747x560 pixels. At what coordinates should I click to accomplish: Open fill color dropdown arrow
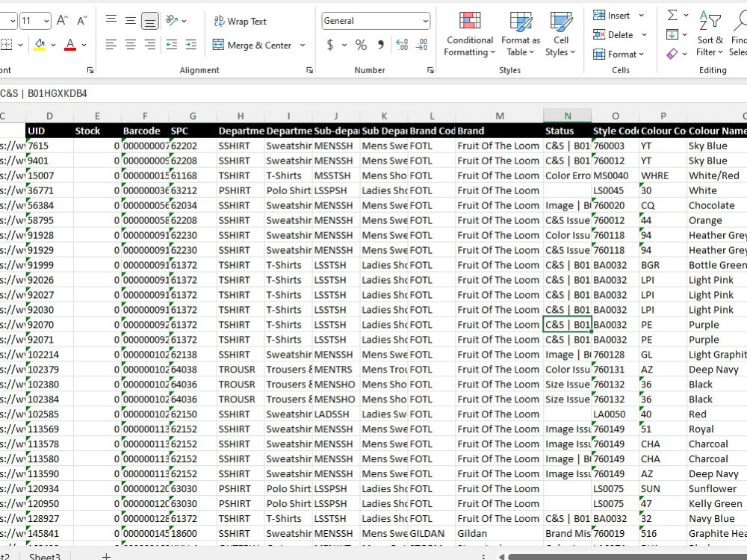click(53, 46)
